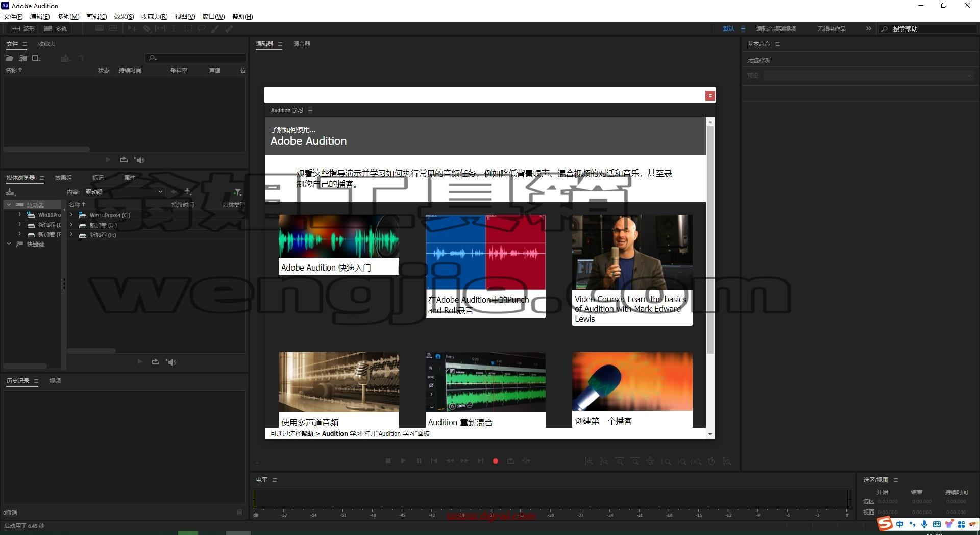Open the 效果(S) menu
980x535 pixels.
pos(124,16)
